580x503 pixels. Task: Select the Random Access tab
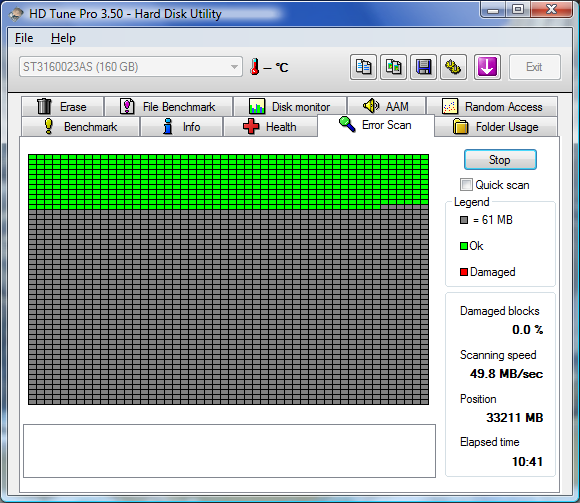492,107
